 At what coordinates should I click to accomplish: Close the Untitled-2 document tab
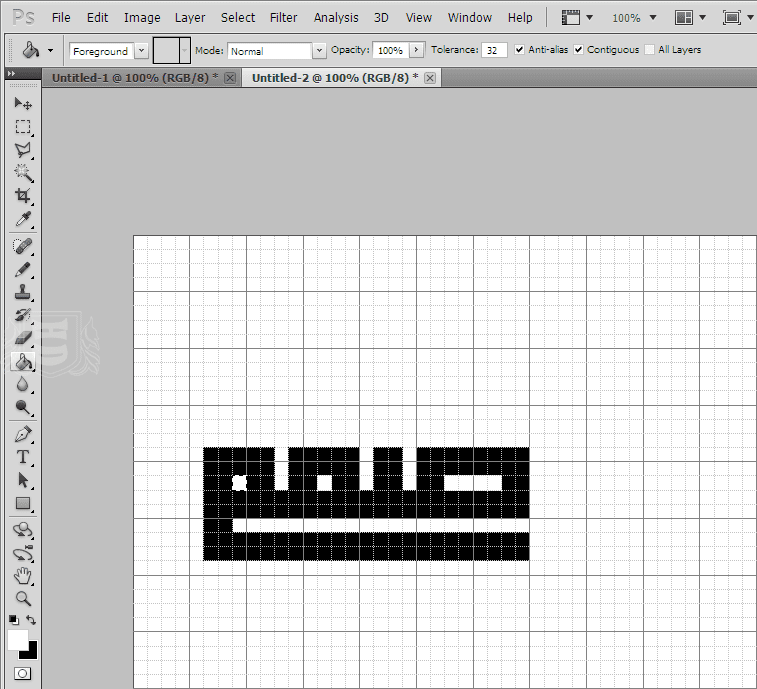[429, 78]
